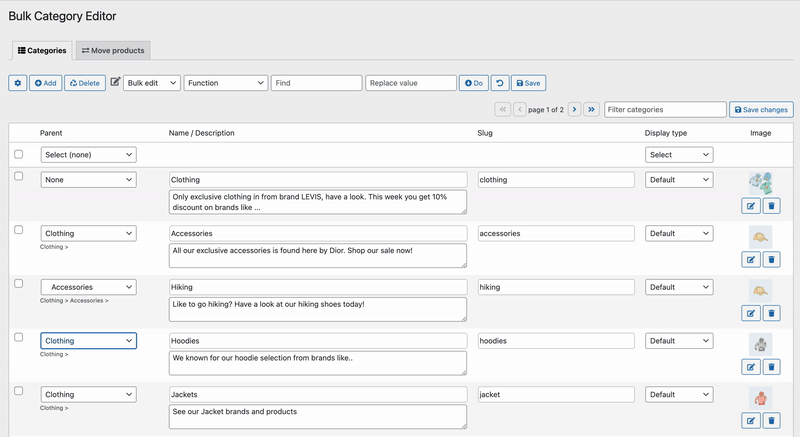Open the Bulk edit dropdown
This screenshot has height=437, width=800.
(152, 83)
